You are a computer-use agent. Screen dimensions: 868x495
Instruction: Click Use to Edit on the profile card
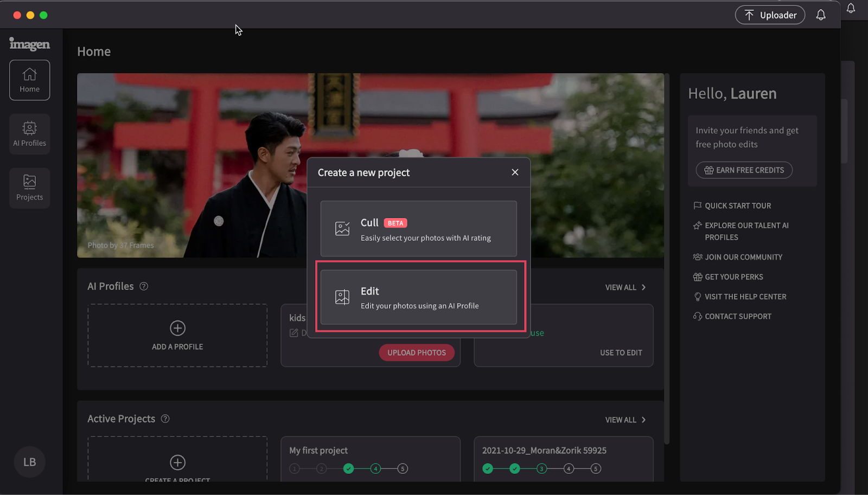point(621,353)
